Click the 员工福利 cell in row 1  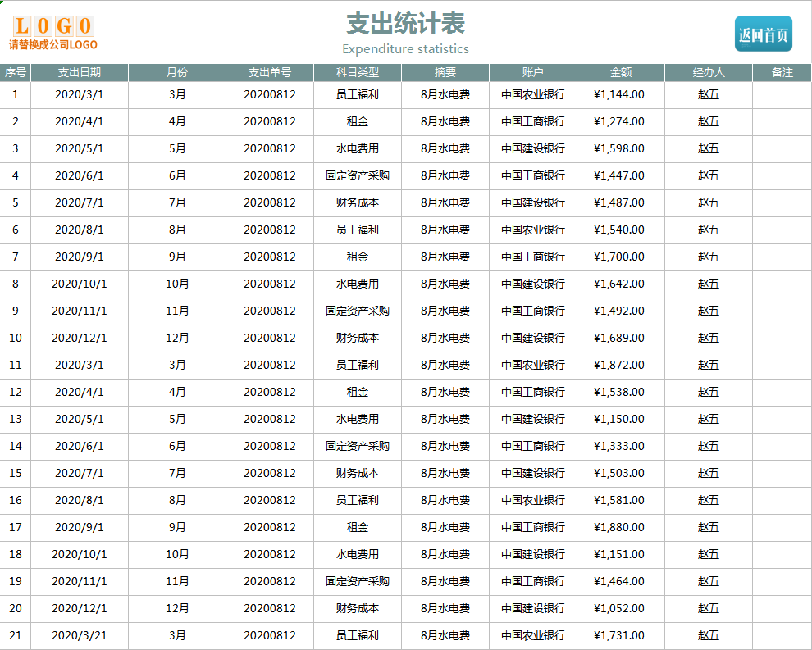(358, 94)
